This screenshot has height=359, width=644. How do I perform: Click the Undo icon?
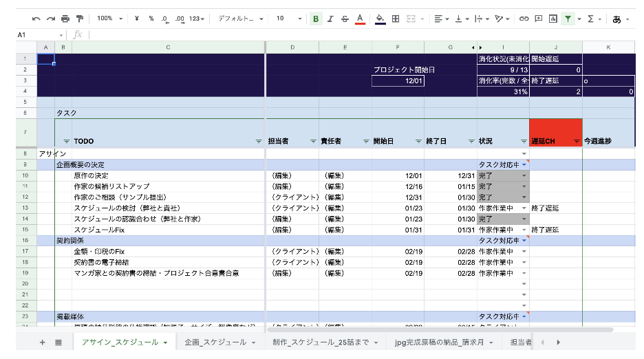[36, 19]
